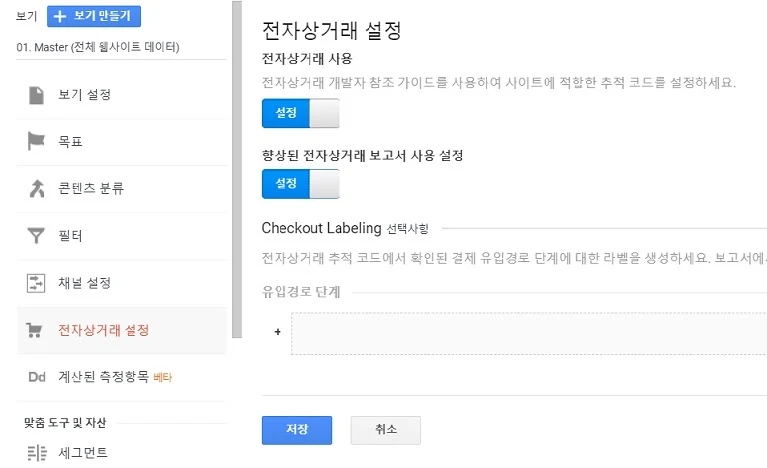Toggle 향상된 전자상거래 보고서 사용 설정 switch
Viewport: 767px width, 468px height.
pyautogui.click(x=300, y=184)
